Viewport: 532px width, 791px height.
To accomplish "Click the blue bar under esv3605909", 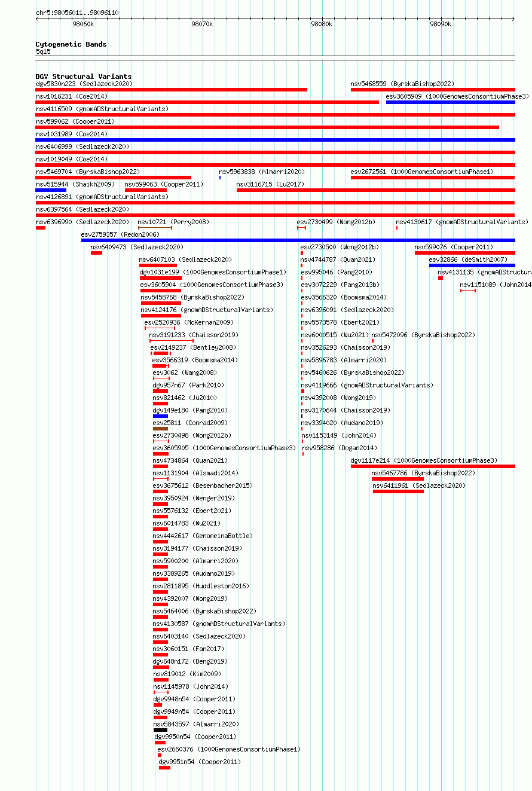I will [450, 102].
